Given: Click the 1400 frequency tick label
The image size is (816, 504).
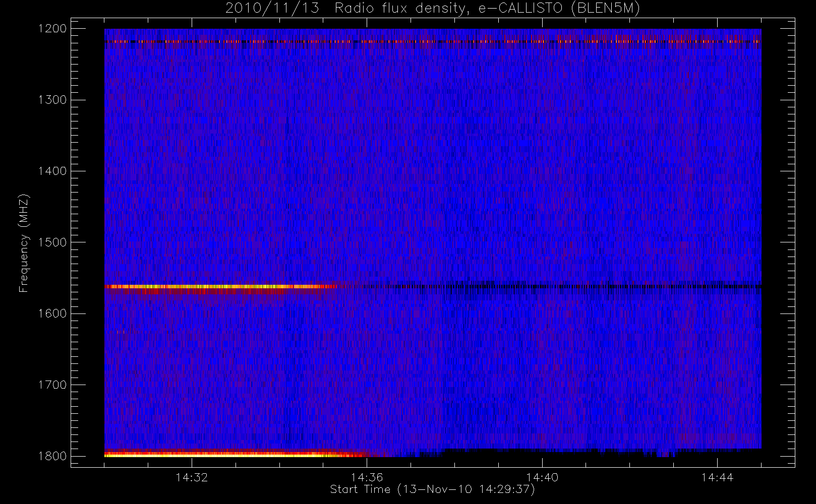Looking at the screenshot, I should (x=52, y=171).
